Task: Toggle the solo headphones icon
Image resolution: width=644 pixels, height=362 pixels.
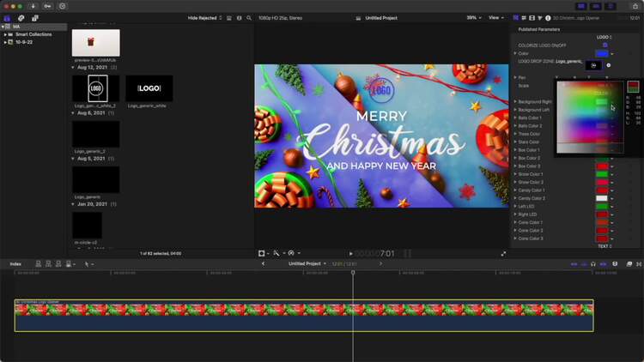Action: [x=593, y=264]
